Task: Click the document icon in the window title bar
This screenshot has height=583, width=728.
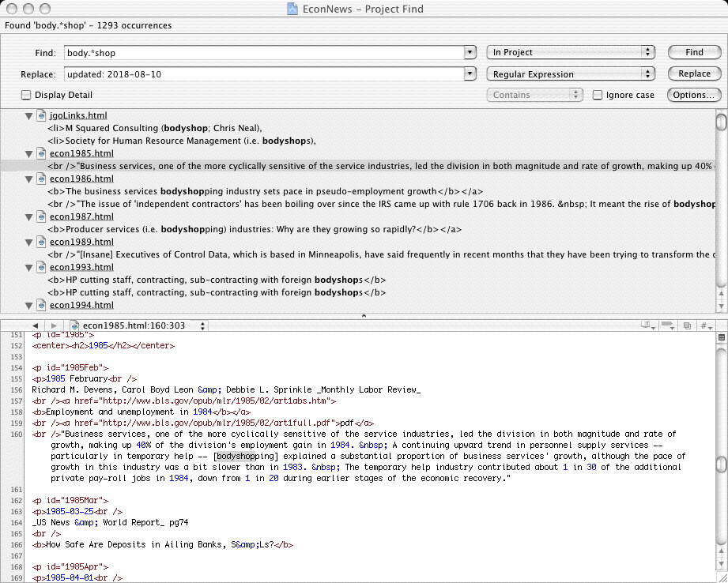Action: tap(292, 9)
